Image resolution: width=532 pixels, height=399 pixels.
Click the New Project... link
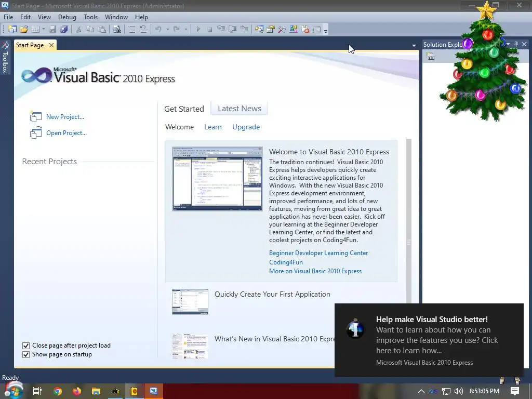click(65, 117)
